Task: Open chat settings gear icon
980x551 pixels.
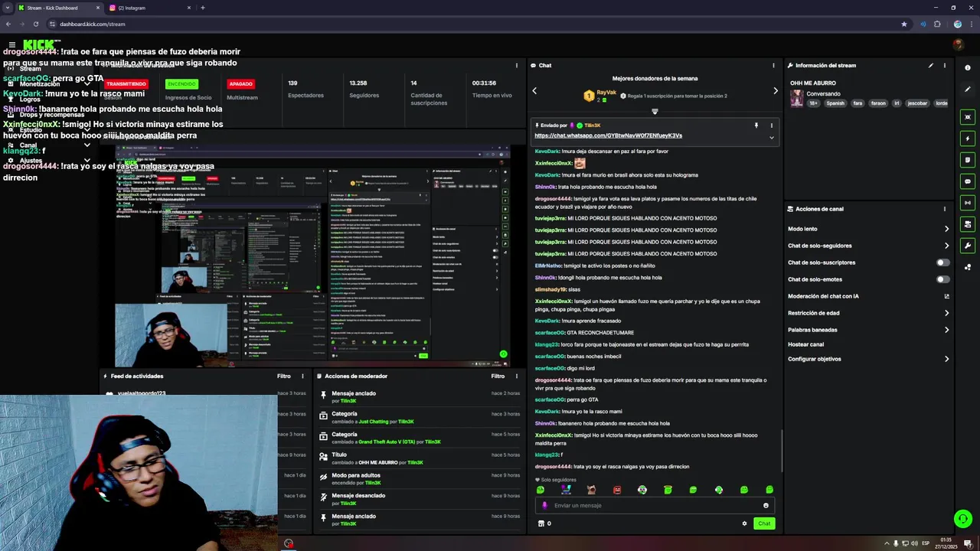Action: [744, 523]
